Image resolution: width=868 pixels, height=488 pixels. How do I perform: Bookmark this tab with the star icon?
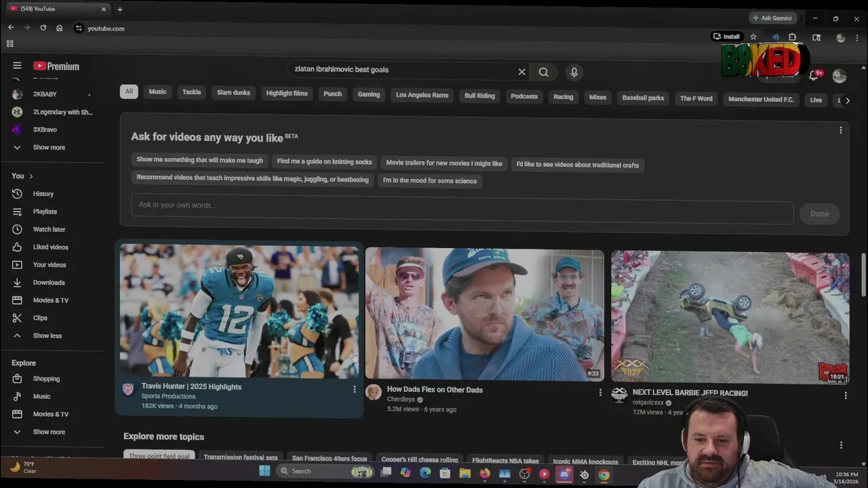(753, 37)
